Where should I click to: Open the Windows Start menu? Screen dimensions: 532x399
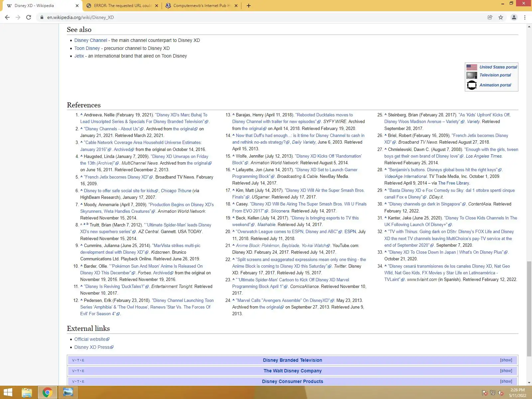coord(8,393)
